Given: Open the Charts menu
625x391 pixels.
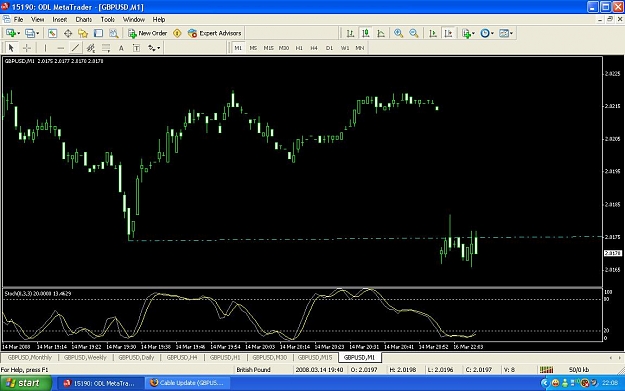Looking at the screenshot, I should coord(84,19).
